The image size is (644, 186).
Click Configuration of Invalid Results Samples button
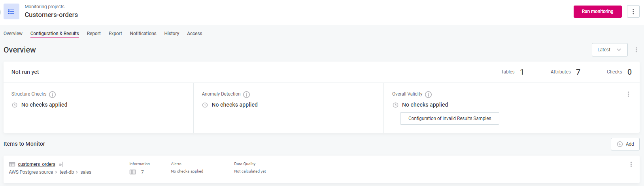(449, 118)
